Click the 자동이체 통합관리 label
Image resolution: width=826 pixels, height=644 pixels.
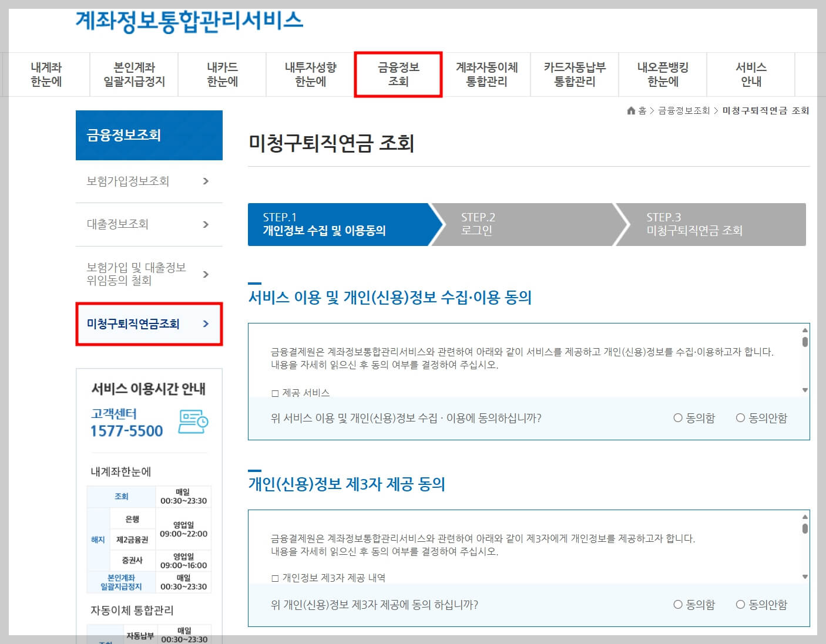coord(132,611)
